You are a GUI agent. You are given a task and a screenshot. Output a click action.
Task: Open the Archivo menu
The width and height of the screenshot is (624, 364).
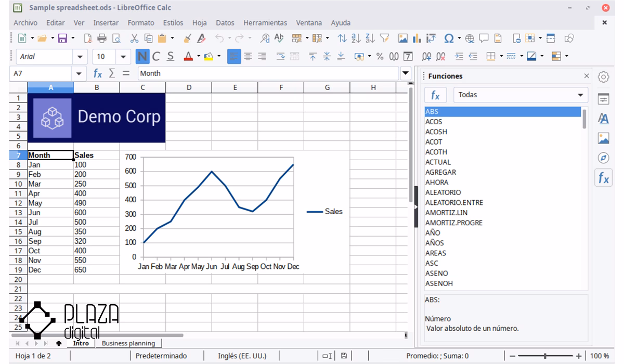coord(25,23)
